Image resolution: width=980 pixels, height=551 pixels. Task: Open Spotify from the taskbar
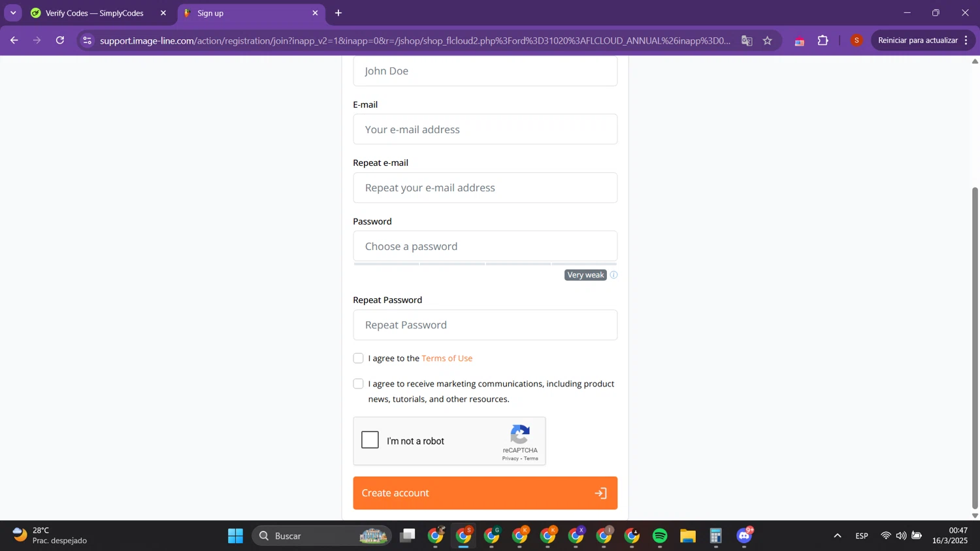[660, 536]
